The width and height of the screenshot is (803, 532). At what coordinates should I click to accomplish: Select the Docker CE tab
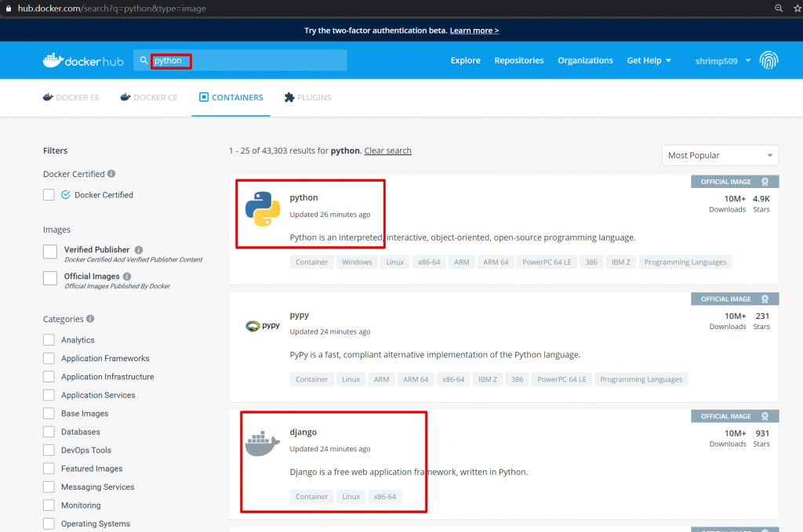click(149, 97)
